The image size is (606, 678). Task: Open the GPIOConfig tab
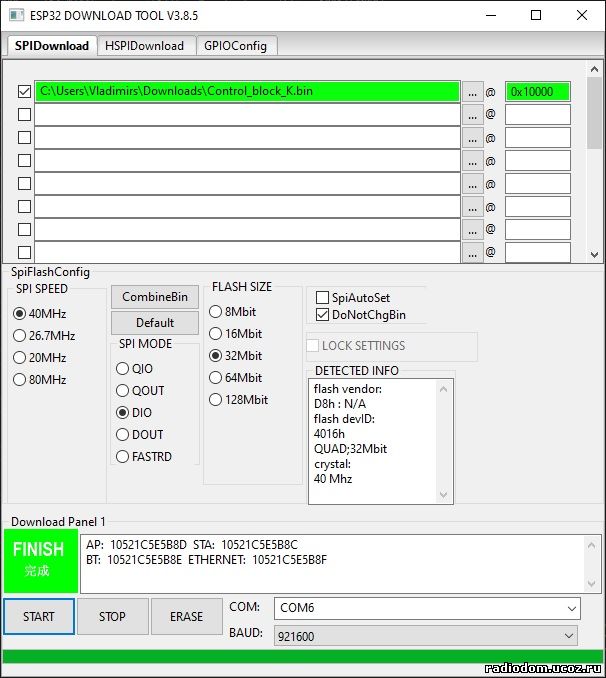235,46
